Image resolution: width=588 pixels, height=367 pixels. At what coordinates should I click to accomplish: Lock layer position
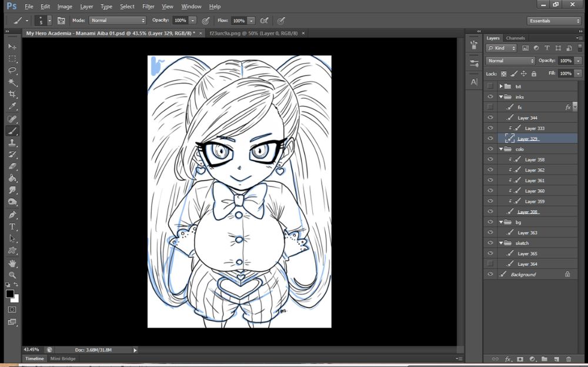pyautogui.click(x=523, y=74)
